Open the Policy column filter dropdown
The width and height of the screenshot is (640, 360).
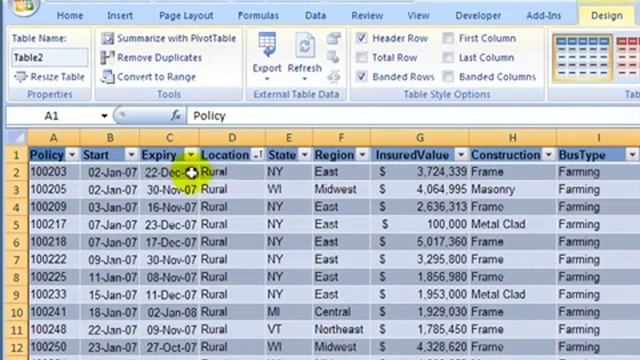72,155
